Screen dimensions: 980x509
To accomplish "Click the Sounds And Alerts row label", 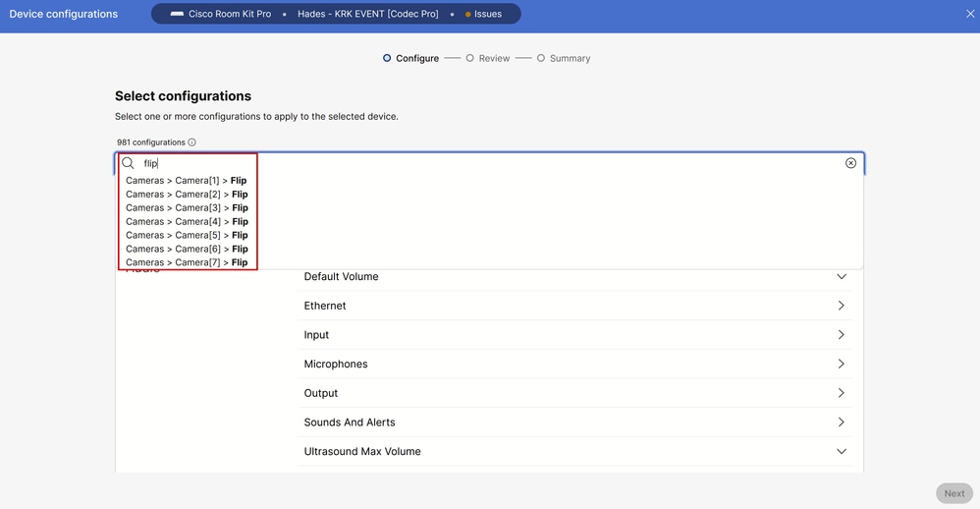I will coord(350,423).
